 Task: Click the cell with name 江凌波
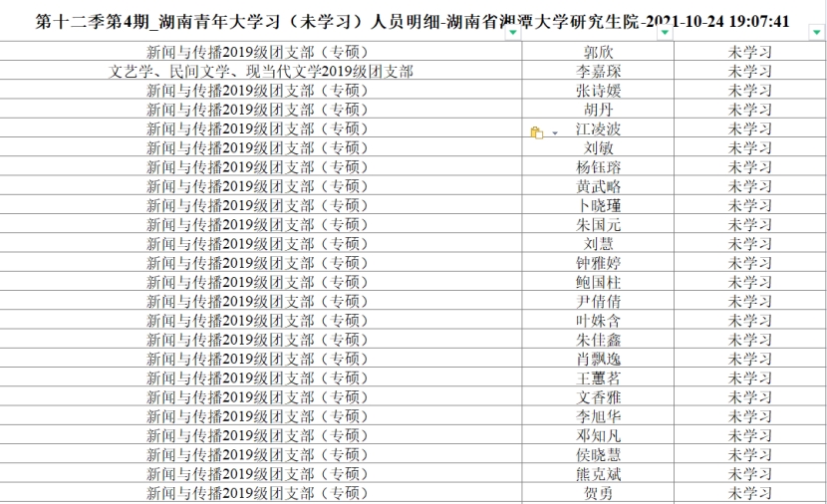click(x=598, y=128)
